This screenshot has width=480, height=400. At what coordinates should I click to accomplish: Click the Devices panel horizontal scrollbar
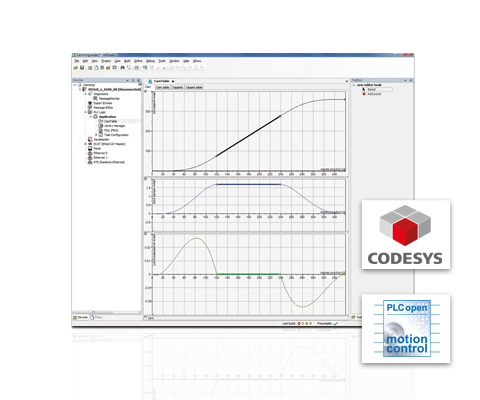pyautogui.click(x=107, y=312)
